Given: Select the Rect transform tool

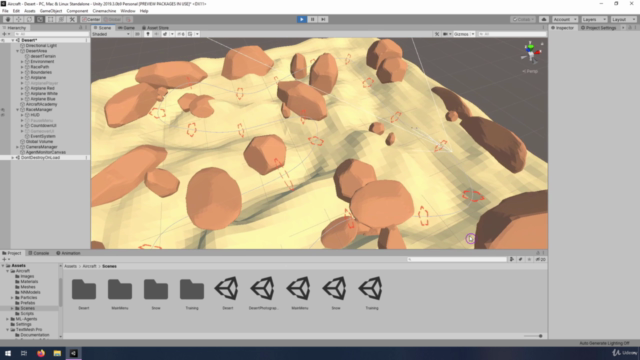Looking at the screenshot, I should coord(50,19).
